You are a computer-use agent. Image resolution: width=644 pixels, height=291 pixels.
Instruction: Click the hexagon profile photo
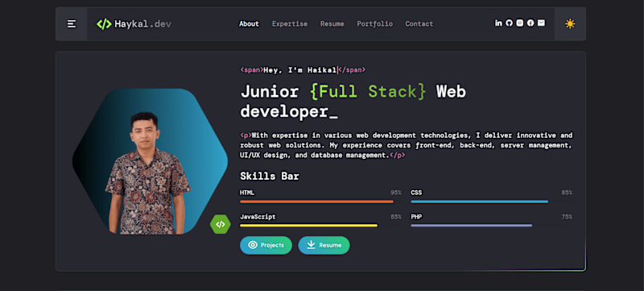click(150, 161)
